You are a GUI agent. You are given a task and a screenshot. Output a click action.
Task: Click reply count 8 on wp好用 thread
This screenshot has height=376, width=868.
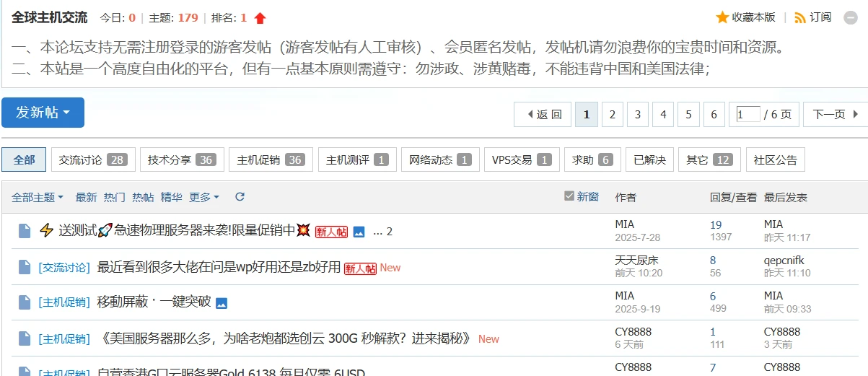click(713, 261)
